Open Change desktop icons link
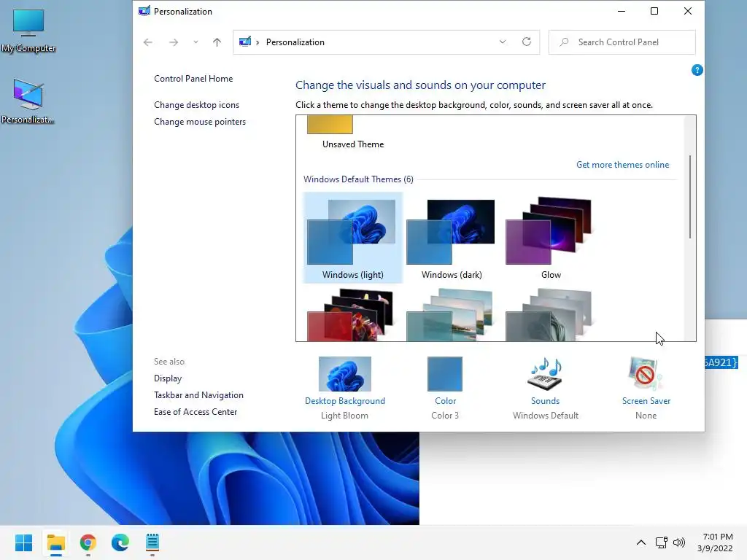Screen dimensions: 747x560 [196, 105]
